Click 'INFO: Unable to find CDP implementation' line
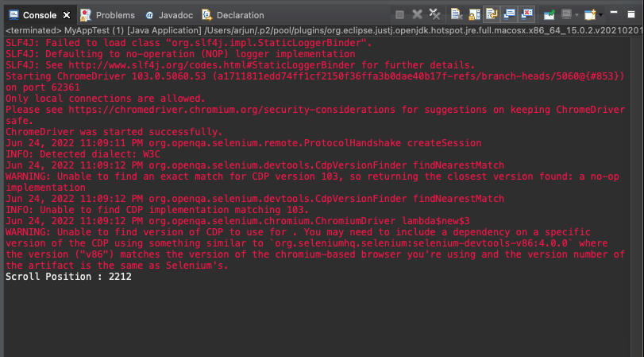 (x=157, y=210)
